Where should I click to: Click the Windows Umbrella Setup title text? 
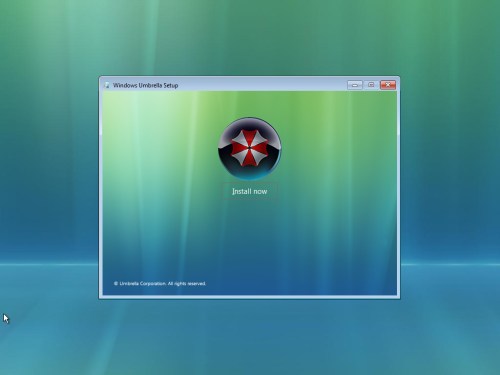145,85
